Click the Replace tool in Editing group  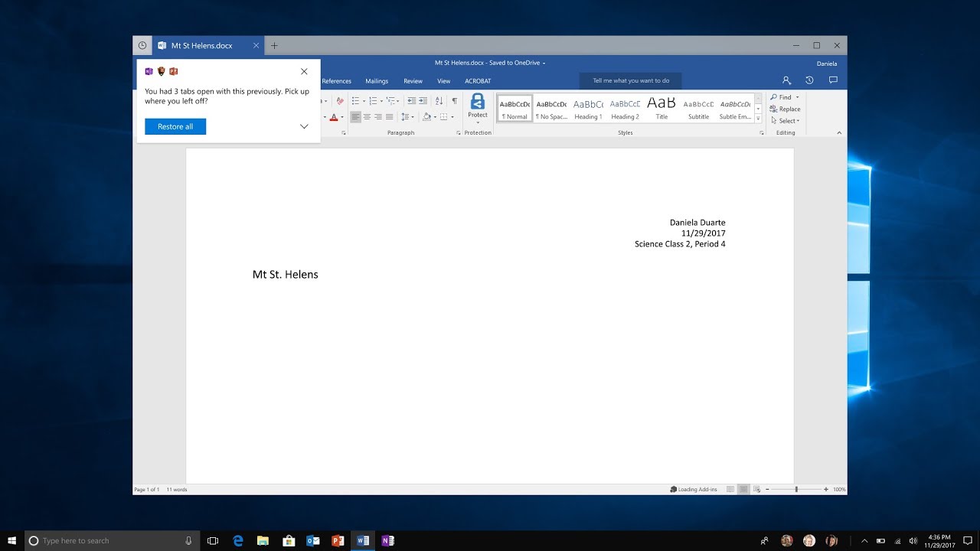786,109
